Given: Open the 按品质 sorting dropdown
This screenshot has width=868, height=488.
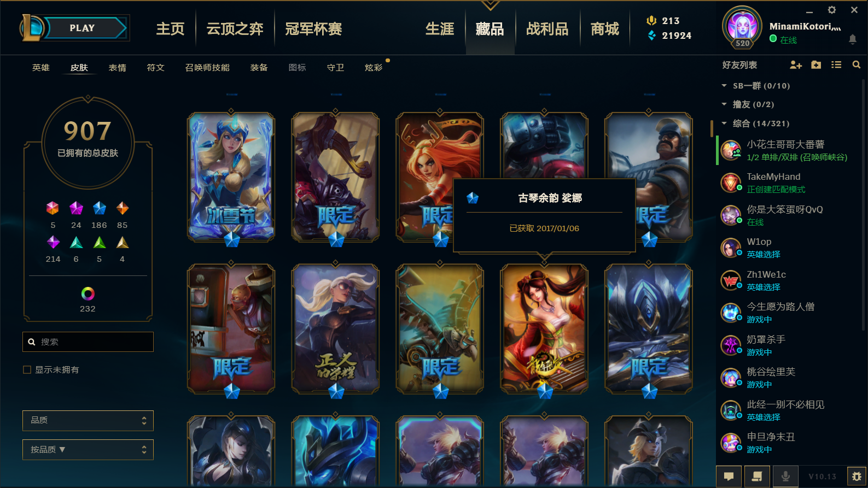Looking at the screenshot, I should point(88,450).
